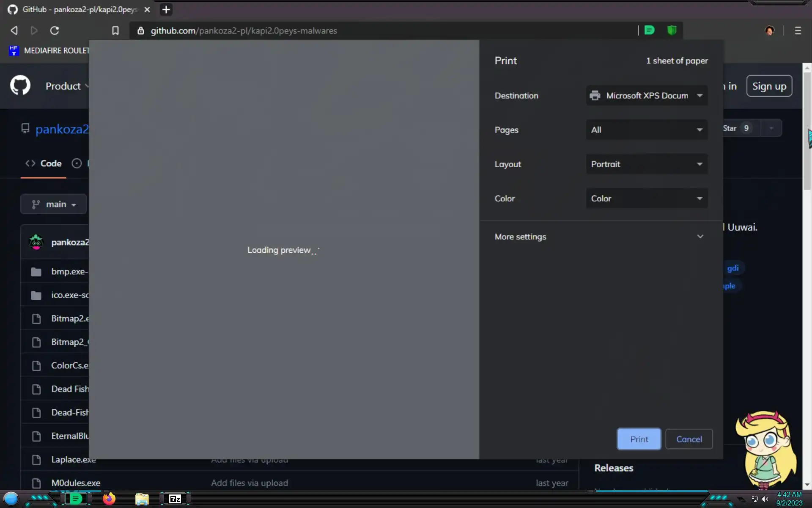812x508 pixels.
Task: Click the green chat extension icon
Action: [649, 30]
